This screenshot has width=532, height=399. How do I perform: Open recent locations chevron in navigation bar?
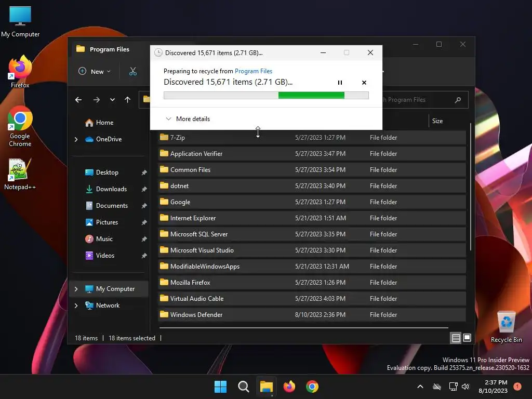[x=112, y=100]
